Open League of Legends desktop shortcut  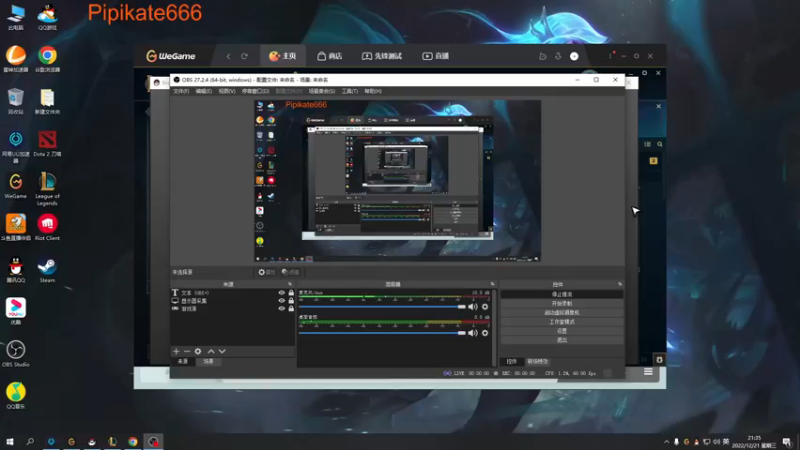47,189
